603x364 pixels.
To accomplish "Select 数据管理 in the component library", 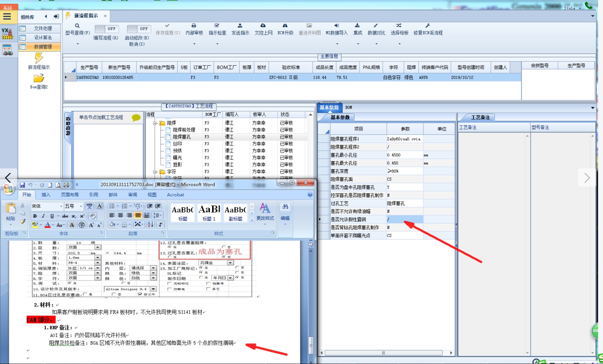I will [x=40, y=47].
